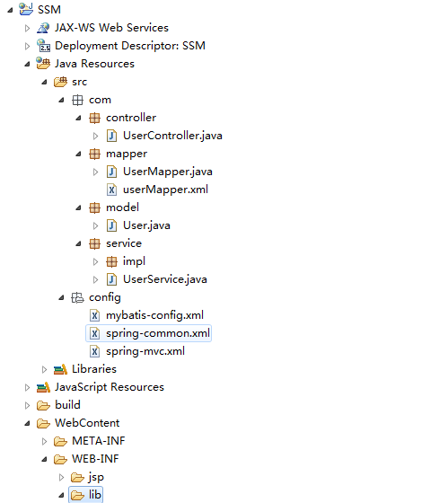
Task: Expand the JAX-WS Web Services node
Action: point(27,28)
